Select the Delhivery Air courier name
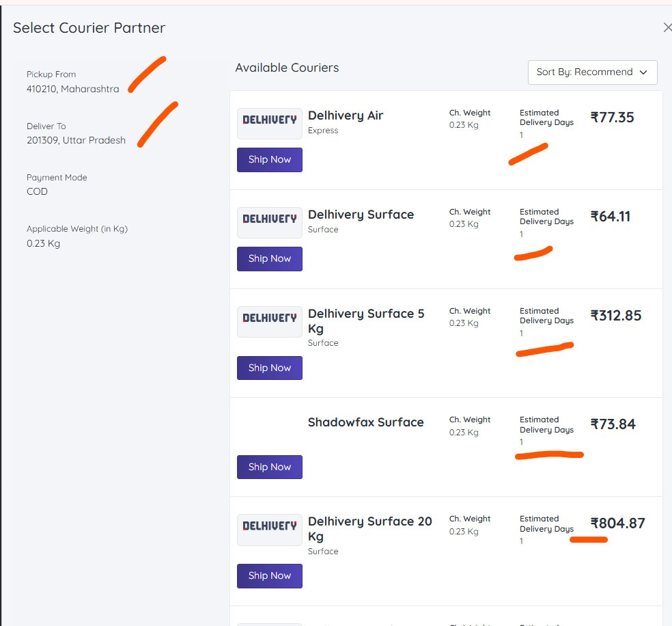Viewport: 672px width, 626px height. pyautogui.click(x=346, y=115)
